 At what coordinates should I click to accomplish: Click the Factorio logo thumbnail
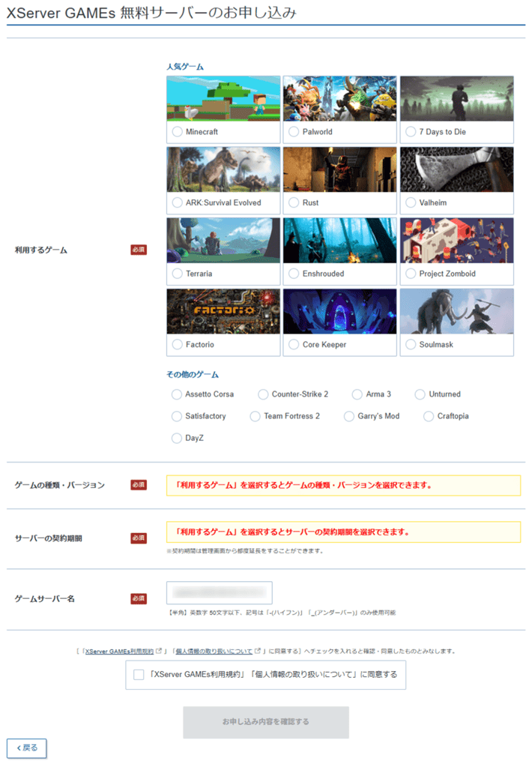[223, 311]
